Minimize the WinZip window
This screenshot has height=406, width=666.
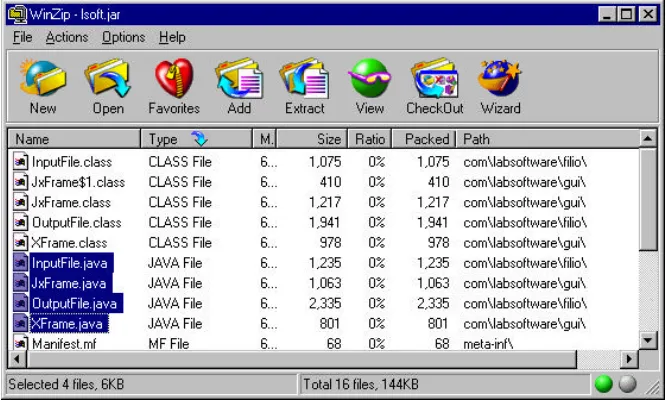point(607,14)
